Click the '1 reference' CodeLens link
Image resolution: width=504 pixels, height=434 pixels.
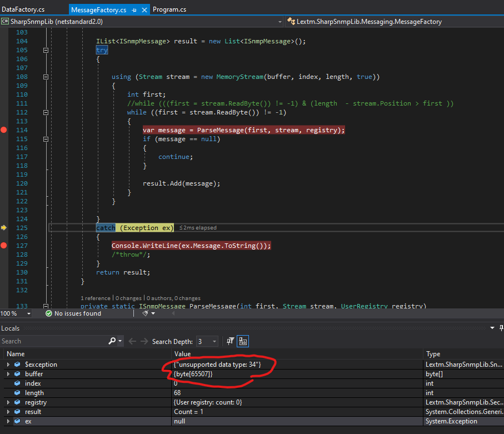(x=95, y=298)
